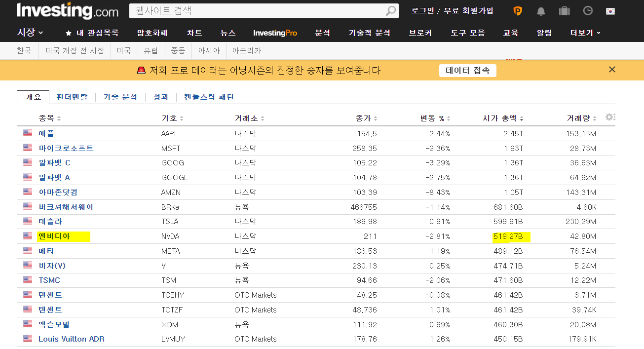
Task: Open the 애플 stock link
Action: [x=46, y=133]
